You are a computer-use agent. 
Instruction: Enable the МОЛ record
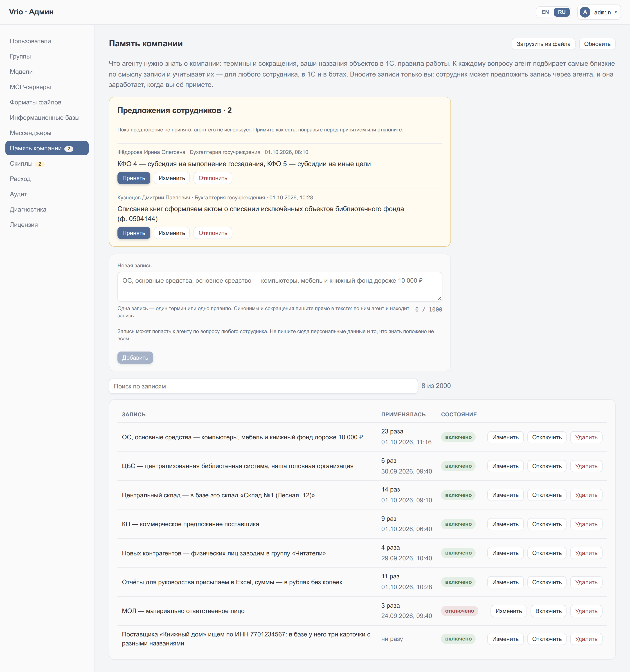point(548,611)
